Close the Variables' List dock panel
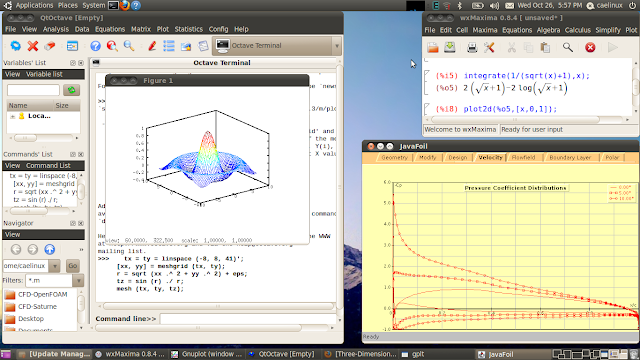The height and width of the screenshot is (360, 640). tap(81, 63)
